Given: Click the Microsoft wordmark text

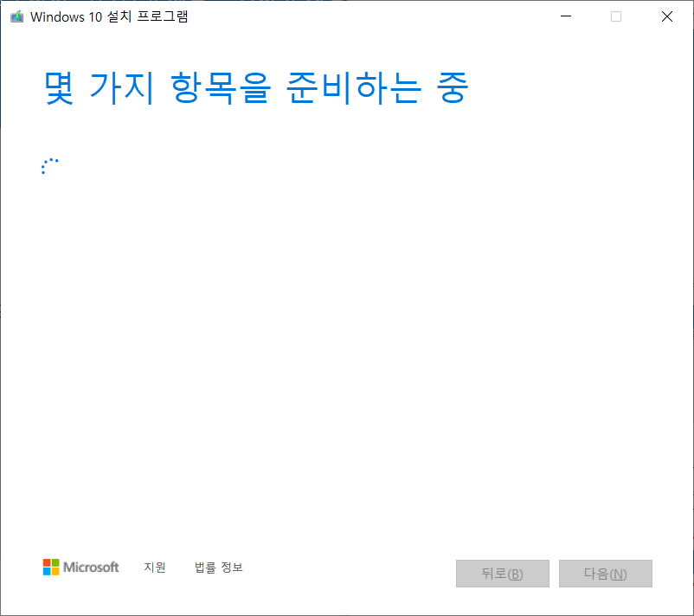Looking at the screenshot, I should [91, 568].
